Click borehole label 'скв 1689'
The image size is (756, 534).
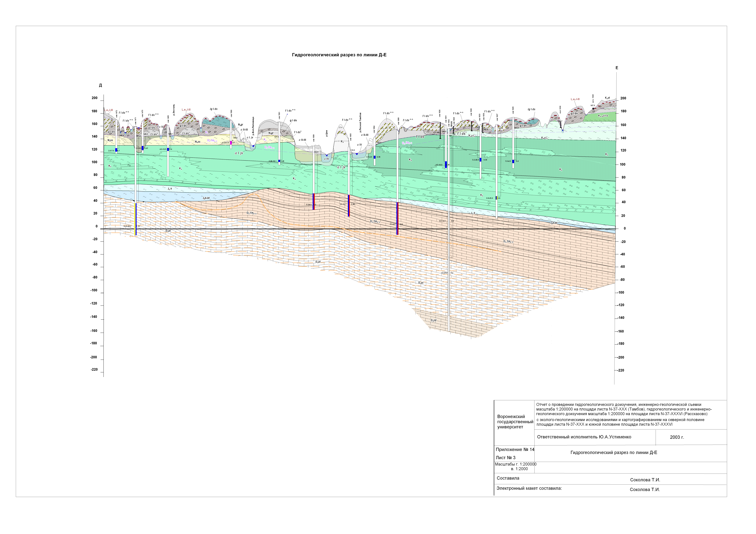398,121
